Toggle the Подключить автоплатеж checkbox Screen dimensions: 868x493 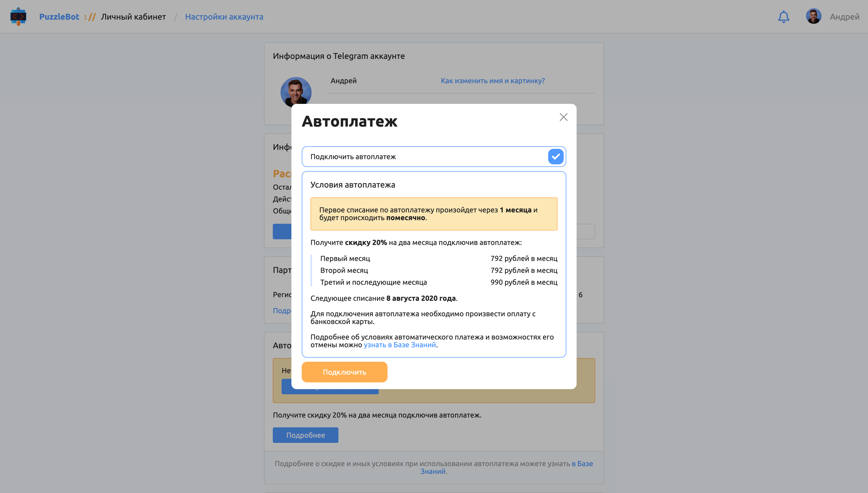pos(555,156)
